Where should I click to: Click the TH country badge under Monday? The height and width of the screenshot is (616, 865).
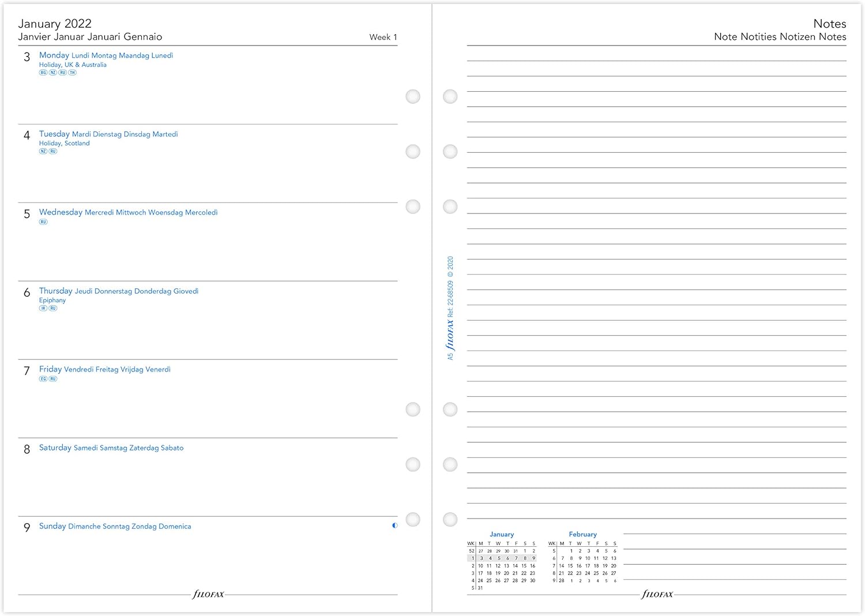pyautogui.click(x=72, y=73)
